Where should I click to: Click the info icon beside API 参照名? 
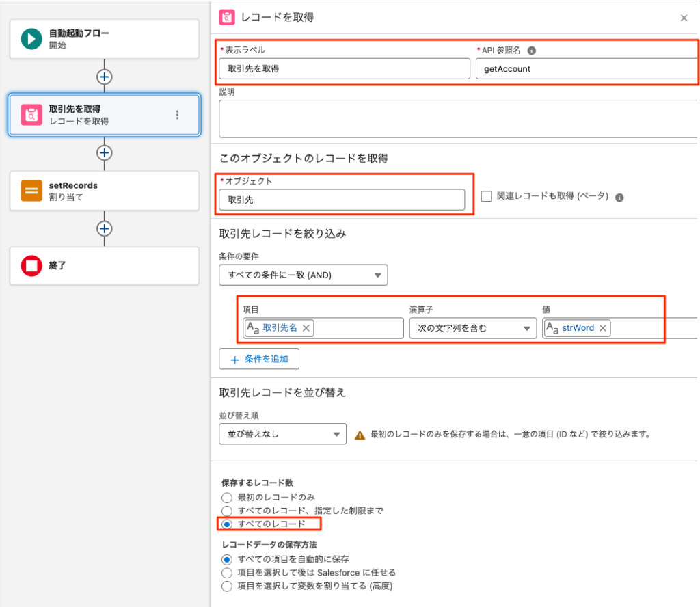coord(532,51)
